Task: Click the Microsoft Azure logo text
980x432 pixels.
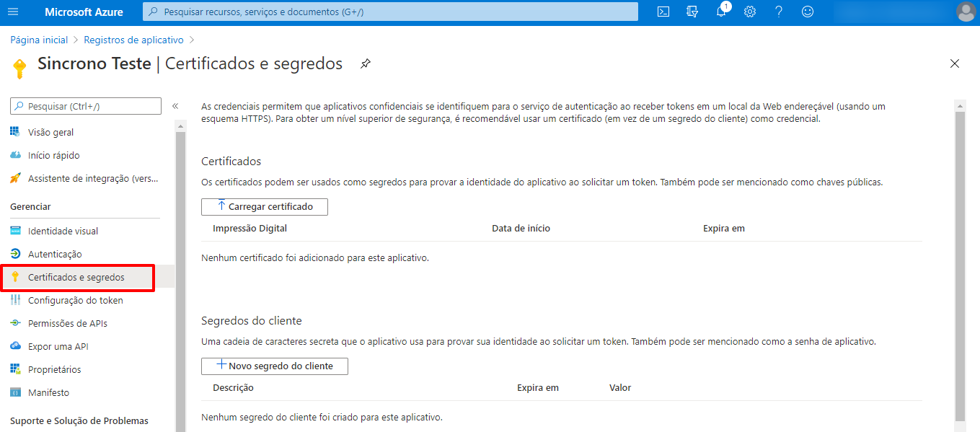Action: pyautogui.click(x=84, y=12)
